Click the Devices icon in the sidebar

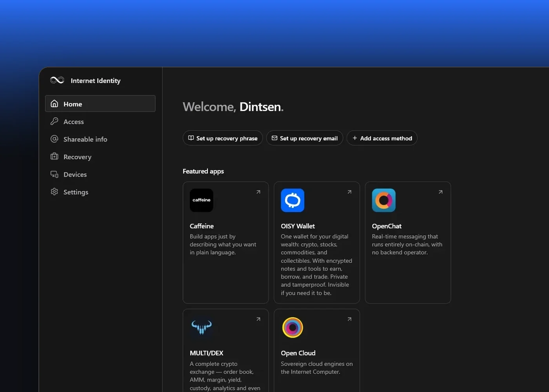55,174
